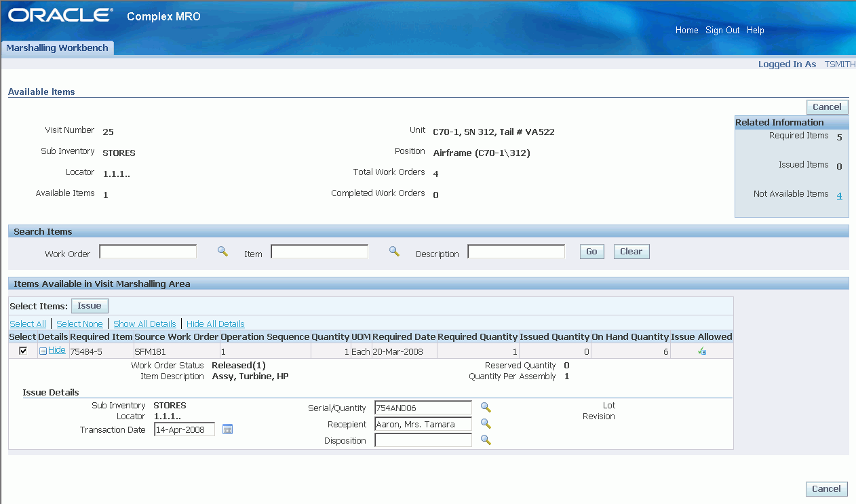Screen dimensions: 856x504
Task: Focus Recepient field Aaron, Mrs. Tamara
Action: 423,424
